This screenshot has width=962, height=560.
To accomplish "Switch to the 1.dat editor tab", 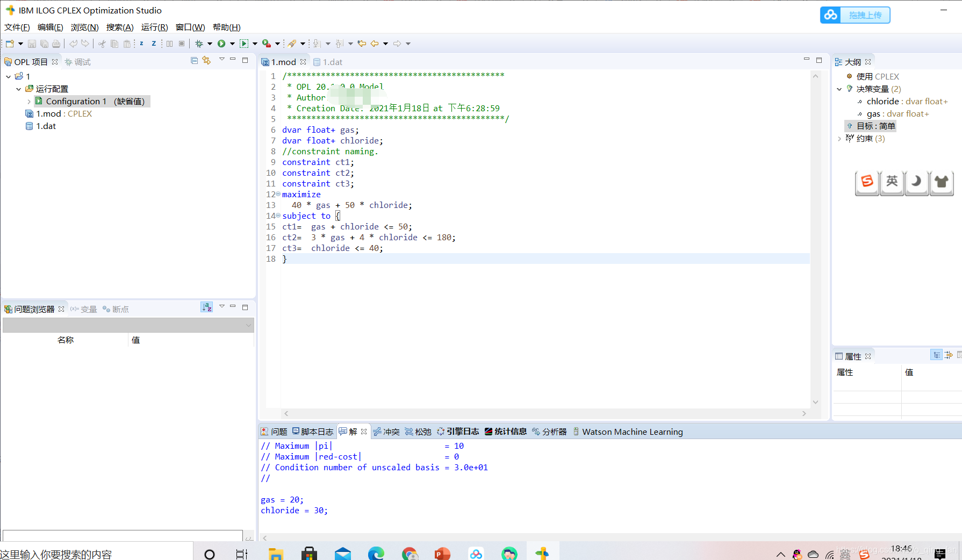I will [328, 62].
